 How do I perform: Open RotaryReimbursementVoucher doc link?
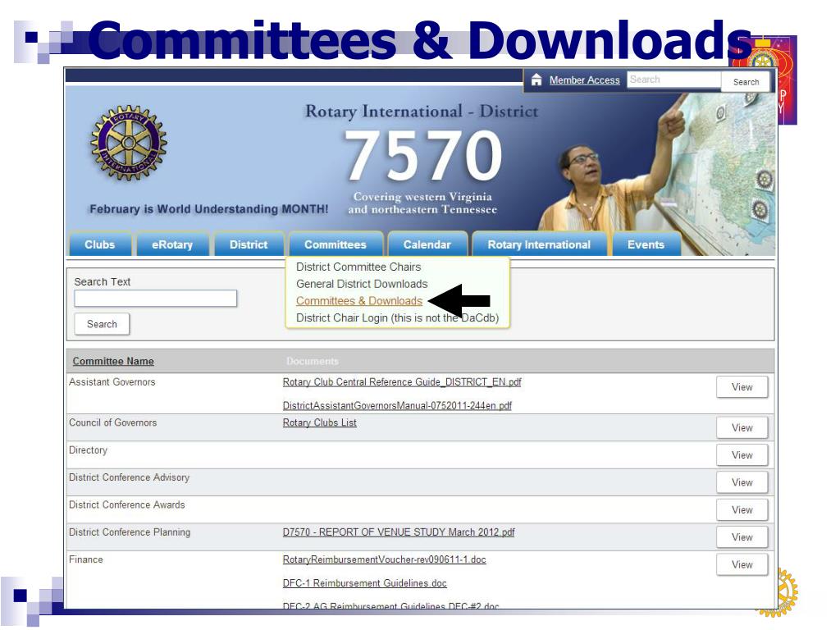pyautogui.click(x=384, y=559)
